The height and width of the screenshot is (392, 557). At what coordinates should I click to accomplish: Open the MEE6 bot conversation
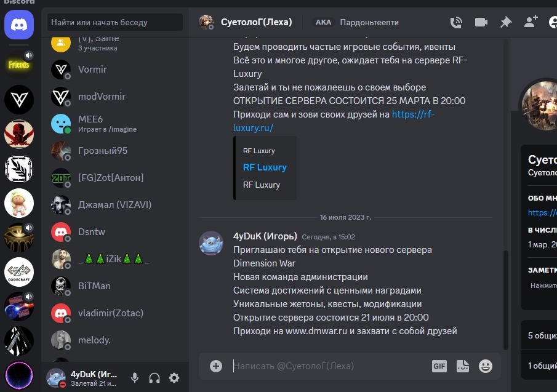point(116,124)
